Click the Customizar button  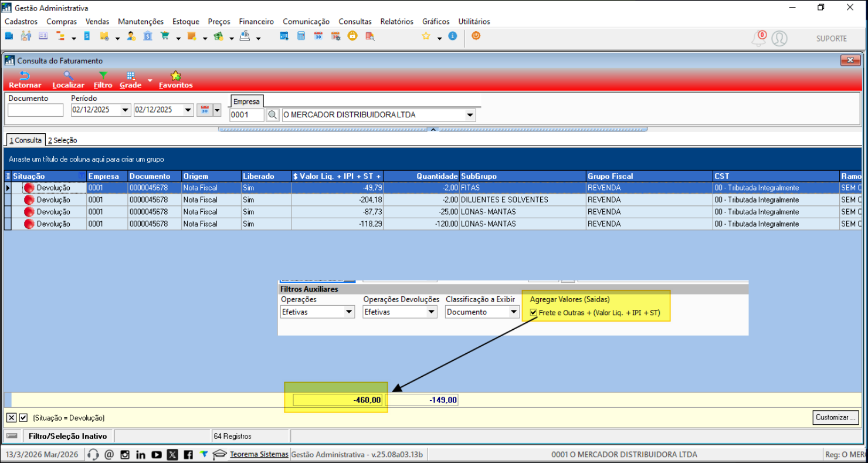(x=836, y=418)
